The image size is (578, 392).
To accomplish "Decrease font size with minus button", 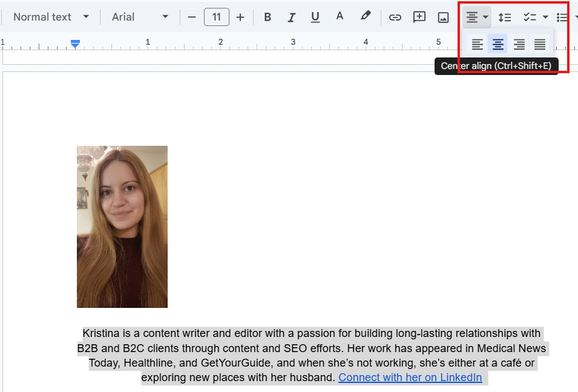I will pos(192,17).
